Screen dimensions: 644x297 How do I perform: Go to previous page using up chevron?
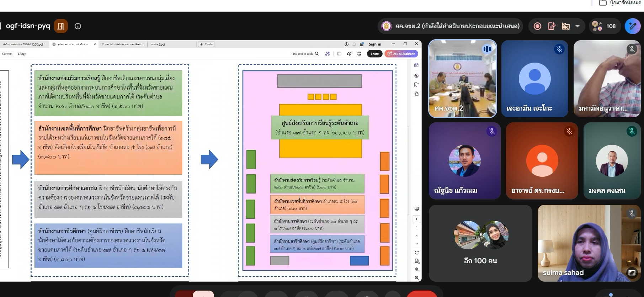click(x=417, y=236)
